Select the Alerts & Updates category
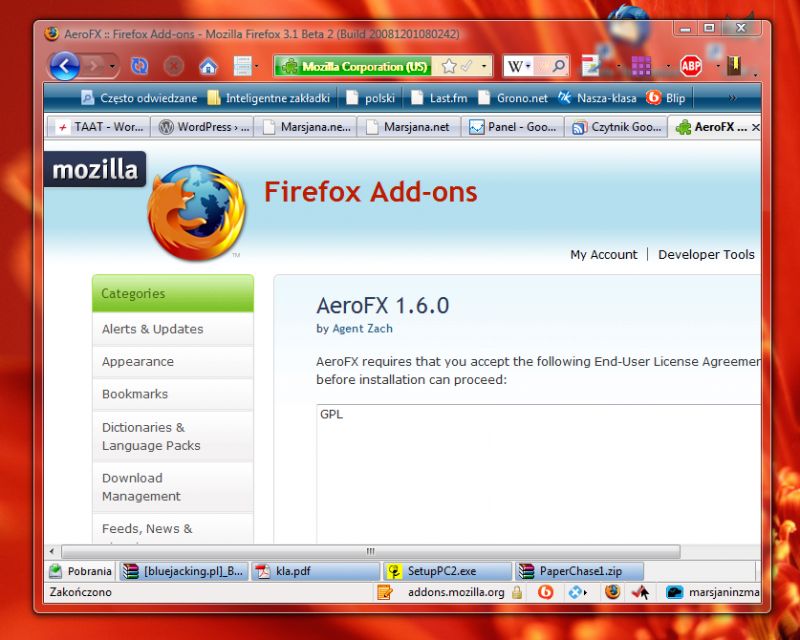 click(x=173, y=329)
